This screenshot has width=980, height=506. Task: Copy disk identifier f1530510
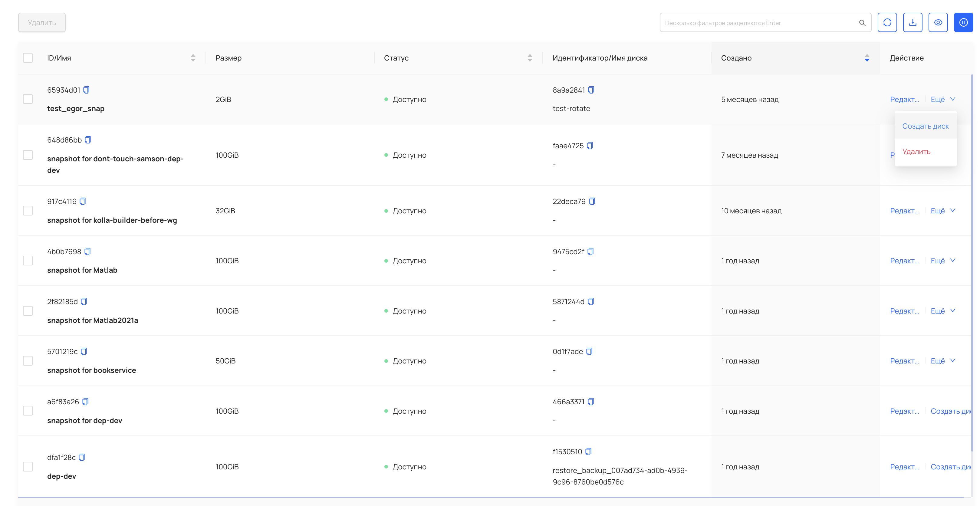coord(588,452)
